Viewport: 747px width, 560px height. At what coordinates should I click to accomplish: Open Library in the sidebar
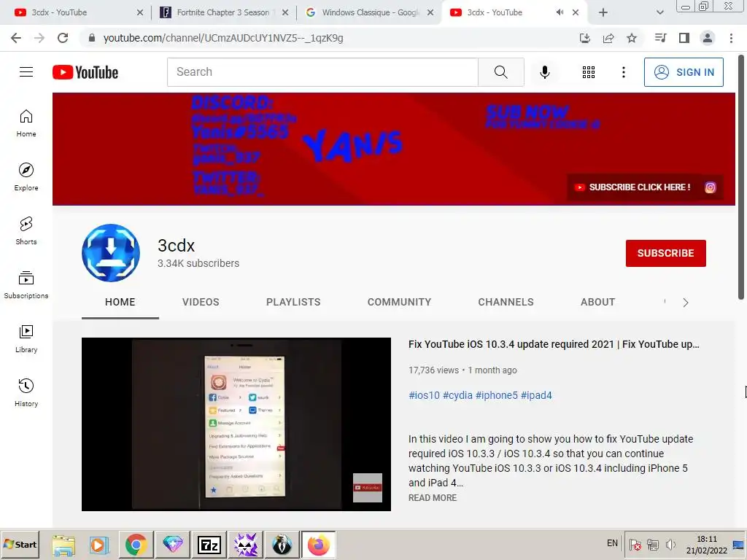[x=26, y=338]
